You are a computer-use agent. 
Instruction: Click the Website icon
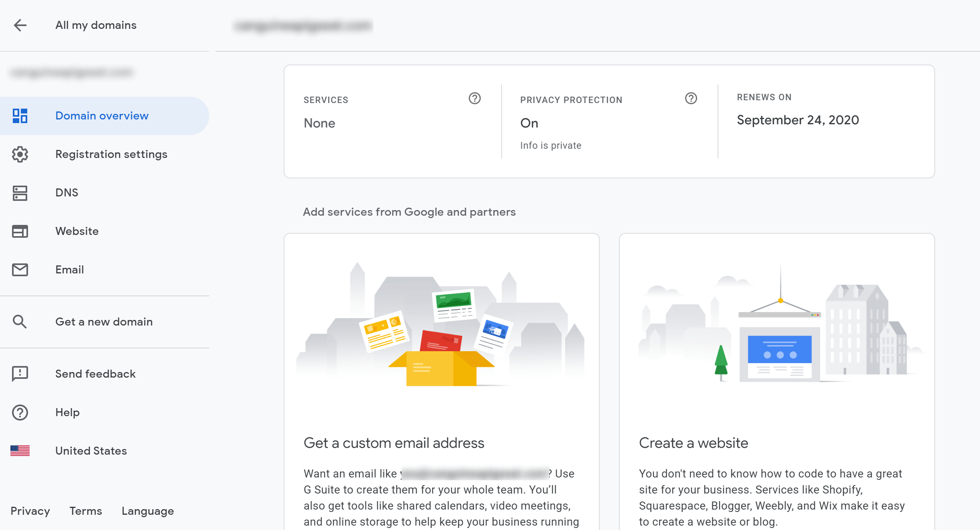click(x=20, y=231)
